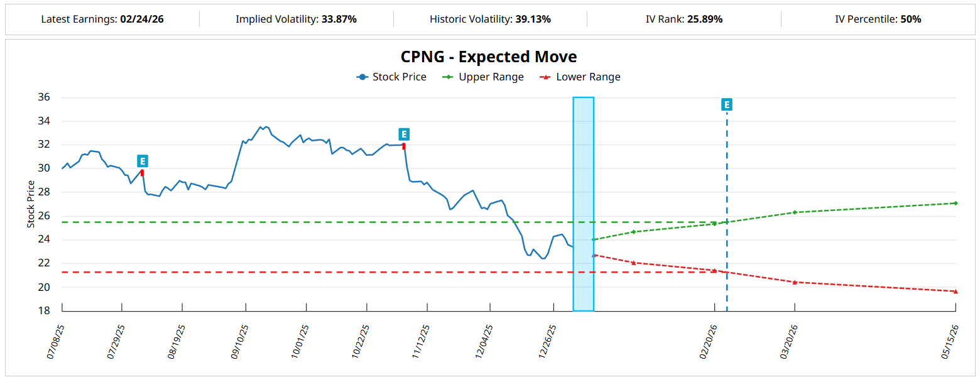
Task: Toggle the Stock Price legend series
Action: point(391,77)
